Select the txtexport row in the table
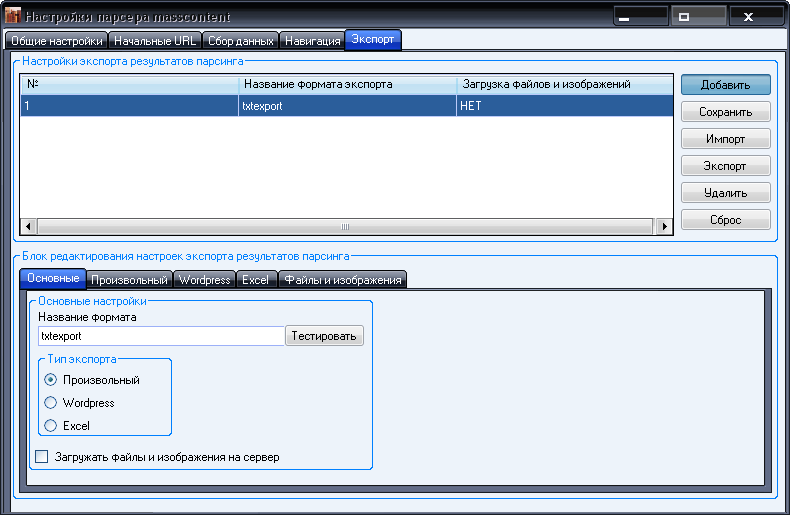Viewport: 790px width, 515px height. point(300,106)
